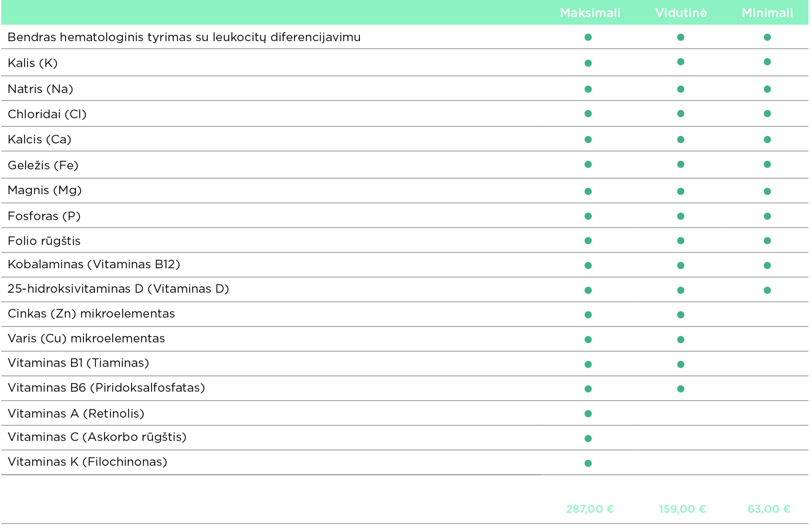Click the Vidutinė dot for Varis (Cu)
This screenshot has height=528, width=812.
(x=680, y=340)
